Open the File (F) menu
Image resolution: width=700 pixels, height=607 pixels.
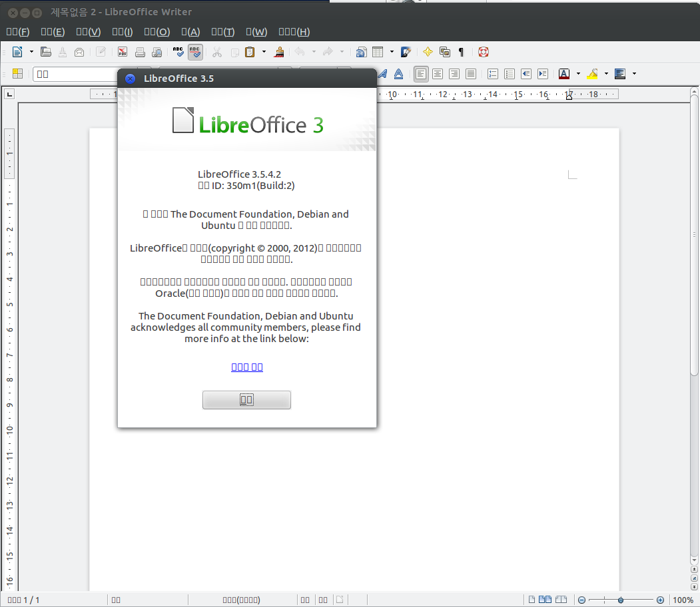[18, 32]
